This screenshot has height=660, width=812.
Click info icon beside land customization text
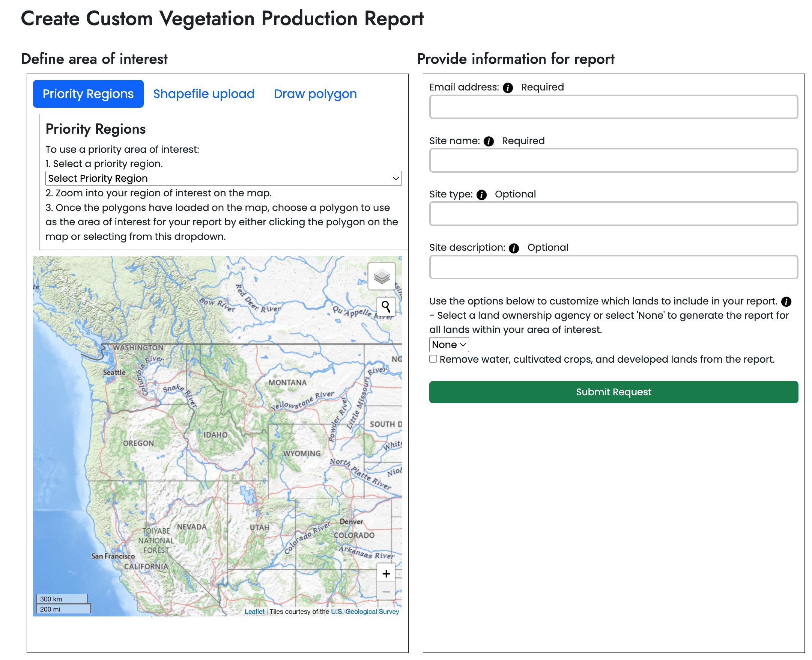tap(786, 302)
